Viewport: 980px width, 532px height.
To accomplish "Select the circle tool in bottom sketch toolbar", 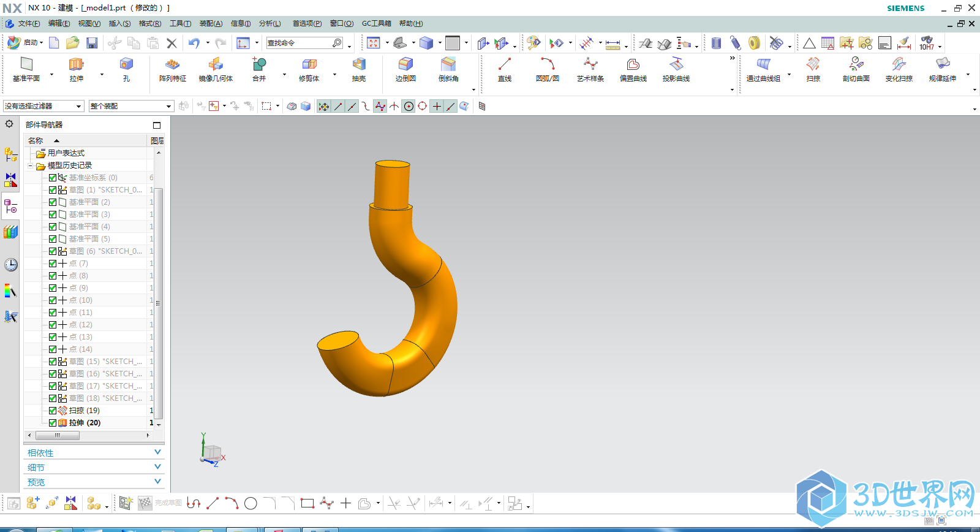I will [x=251, y=503].
